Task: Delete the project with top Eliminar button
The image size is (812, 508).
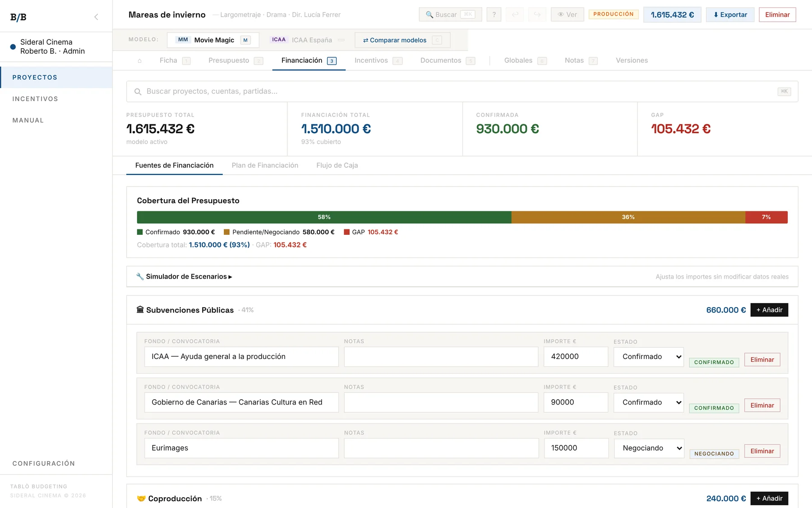Action: (x=777, y=14)
